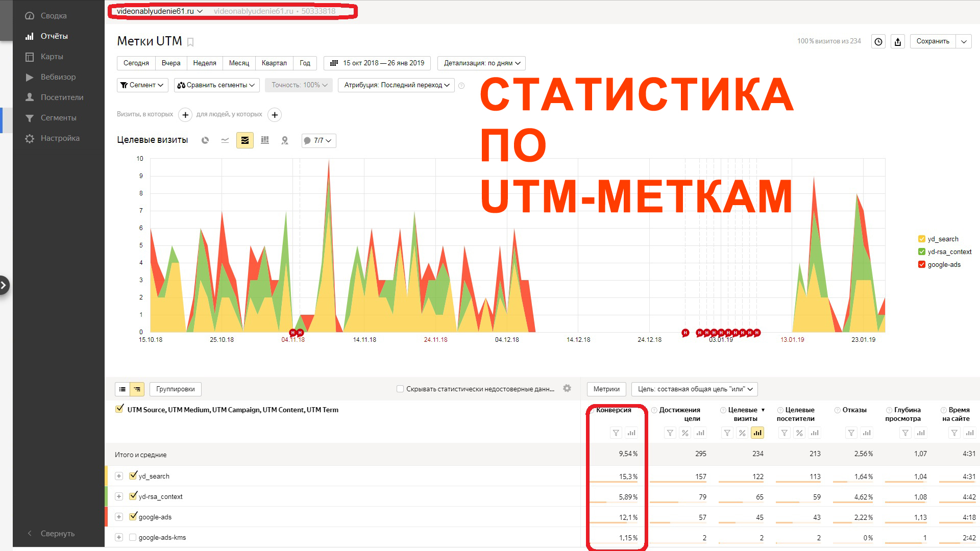Open the Сохранить button
The width and height of the screenshot is (980, 551).
tap(934, 41)
